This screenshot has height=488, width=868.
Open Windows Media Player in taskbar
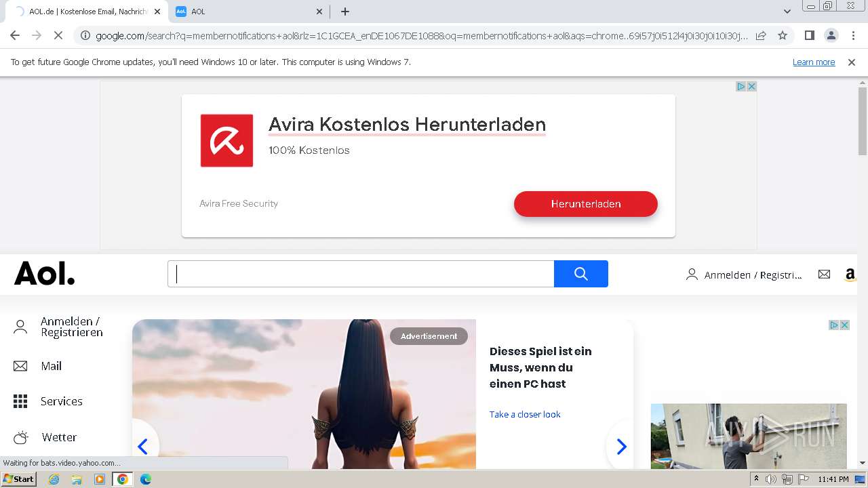[100, 479]
